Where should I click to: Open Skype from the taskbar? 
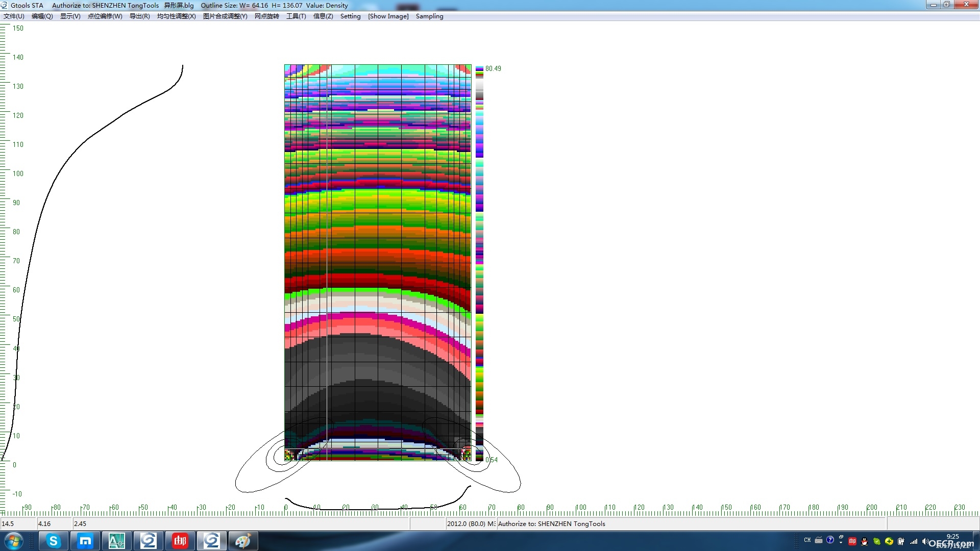(x=53, y=541)
